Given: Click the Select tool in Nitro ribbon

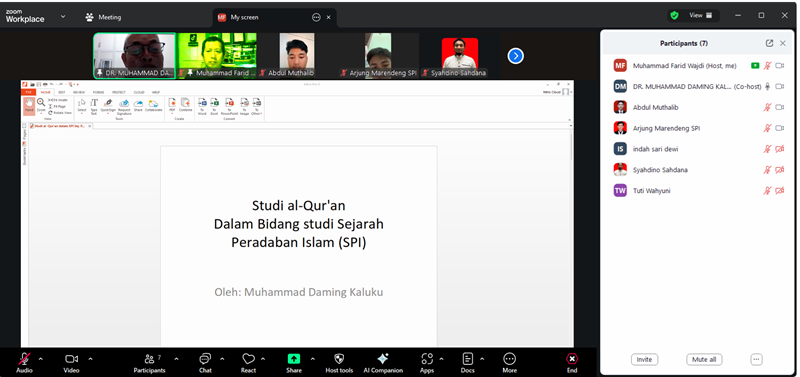Looking at the screenshot, I should pyautogui.click(x=82, y=106).
